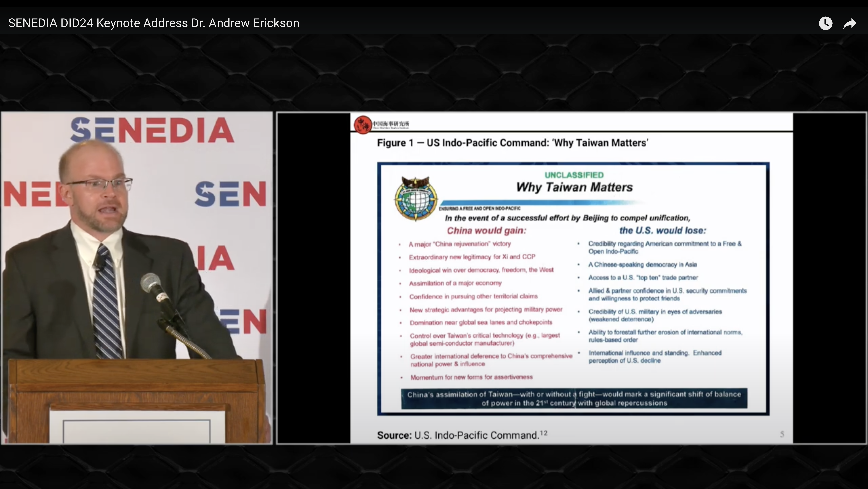Click the 'China would gain:' heading
Image resolution: width=868 pixels, height=489 pixels.
[x=486, y=231]
